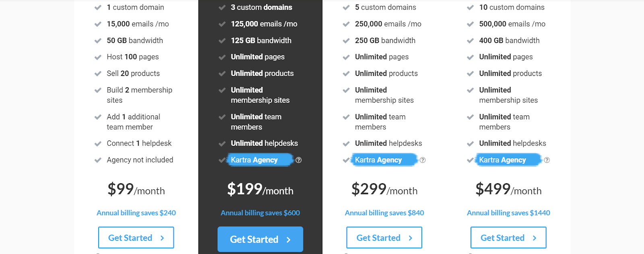644x254 pixels.
Task: Click Get Started under $199/month plan
Action: pos(260,239)
